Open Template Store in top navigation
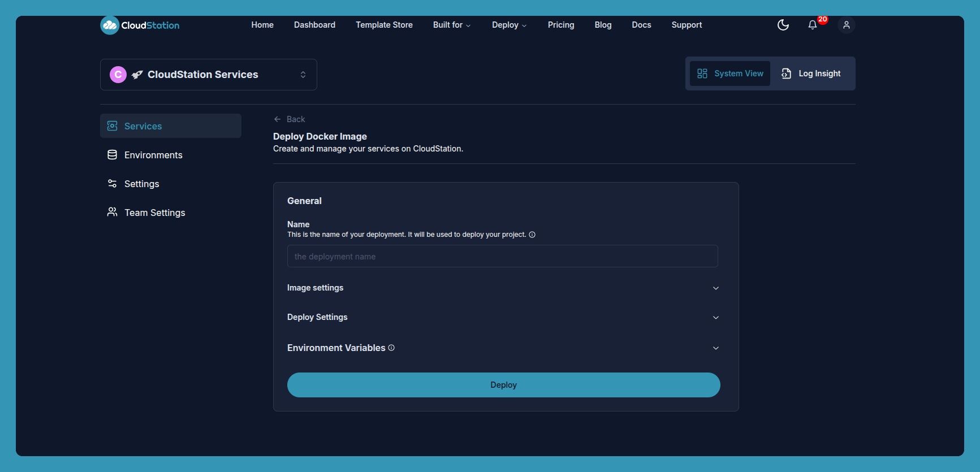The height and width of the screenshot is (472, 980). click(384, 25)
